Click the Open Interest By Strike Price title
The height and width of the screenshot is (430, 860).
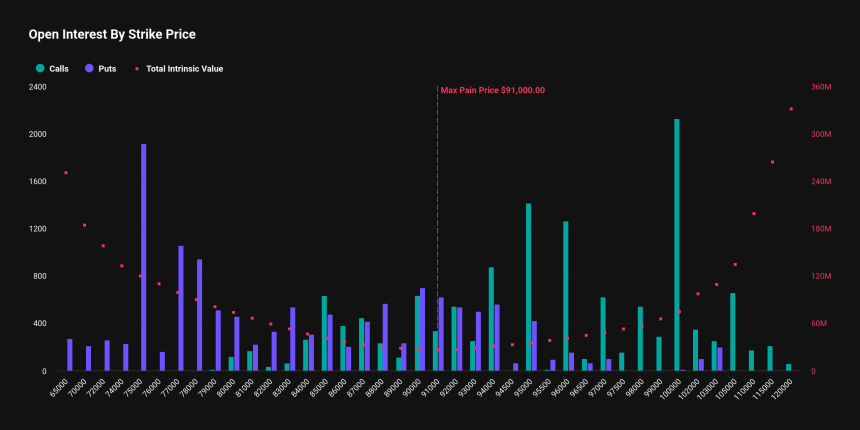click(x=112, y=35)
